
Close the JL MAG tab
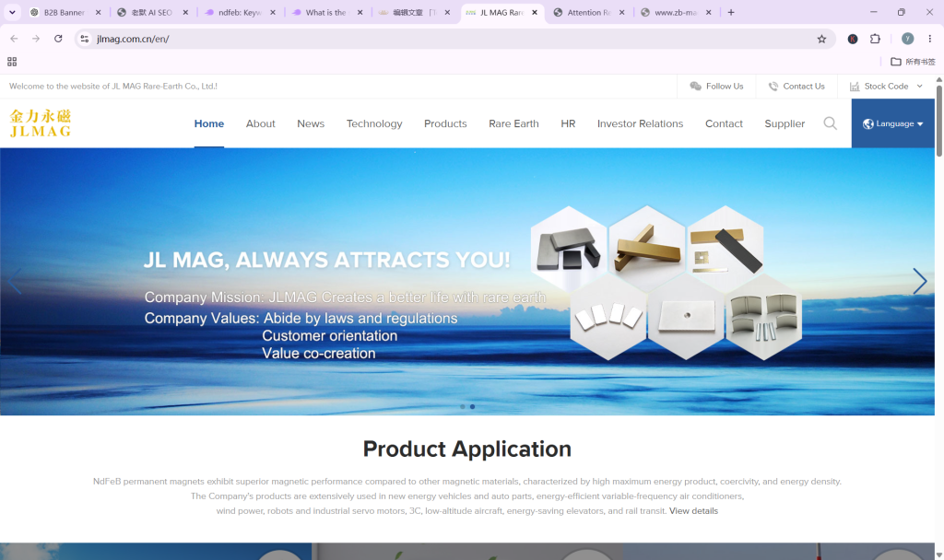pos(535,12)
